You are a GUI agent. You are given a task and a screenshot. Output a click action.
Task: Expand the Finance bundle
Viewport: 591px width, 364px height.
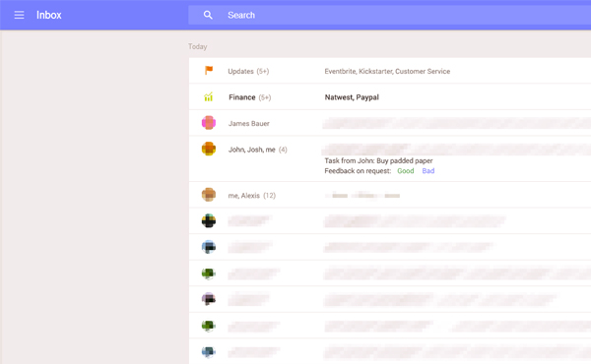point(390,97)
